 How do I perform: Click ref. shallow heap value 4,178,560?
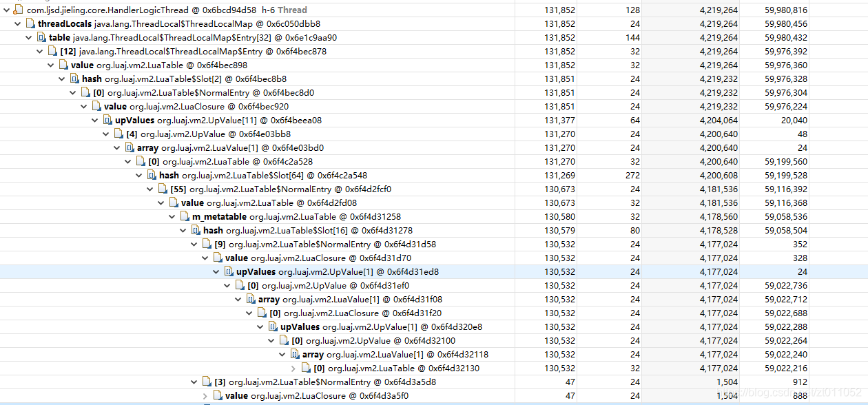click(x=719, y=217)
